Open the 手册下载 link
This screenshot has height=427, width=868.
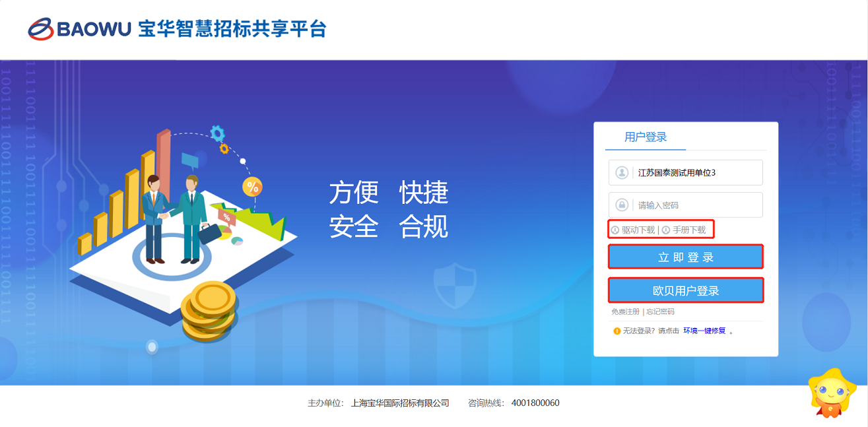tap(689, 230)
